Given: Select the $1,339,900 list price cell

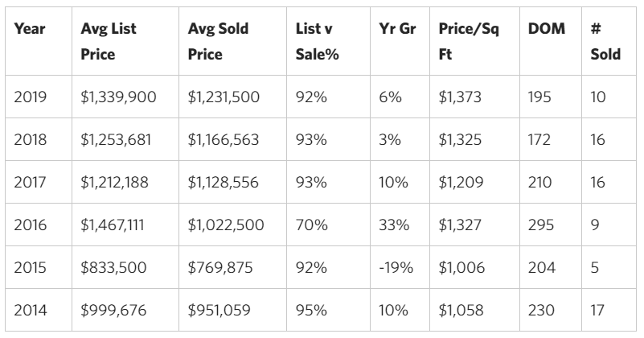Looking at the screenshot, I should (118, 97).
